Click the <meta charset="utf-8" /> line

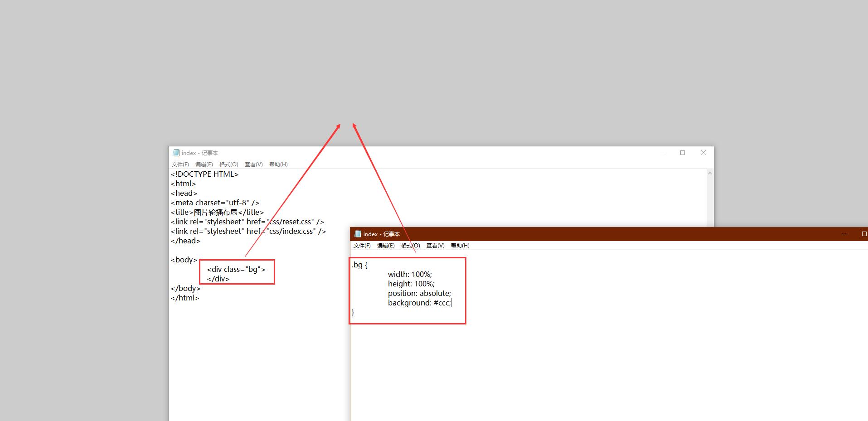tap(215, 203)
